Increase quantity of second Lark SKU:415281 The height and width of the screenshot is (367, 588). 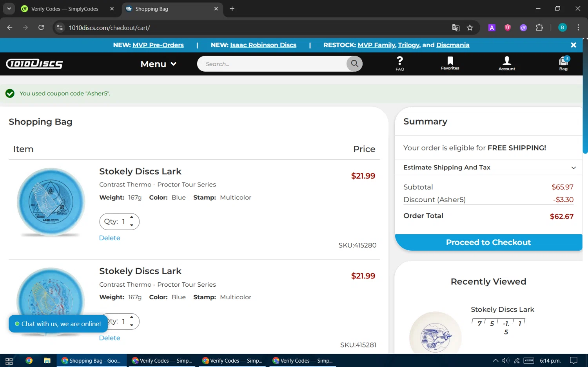tap(132, 317)
